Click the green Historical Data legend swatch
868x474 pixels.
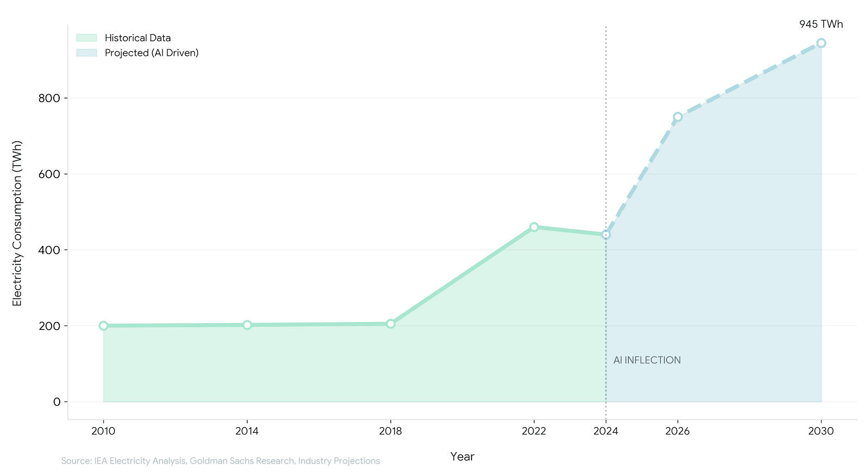click(86, 38)
